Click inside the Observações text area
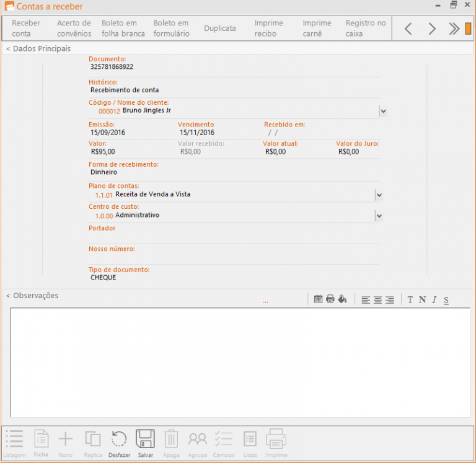 click(x=240, y=363)
